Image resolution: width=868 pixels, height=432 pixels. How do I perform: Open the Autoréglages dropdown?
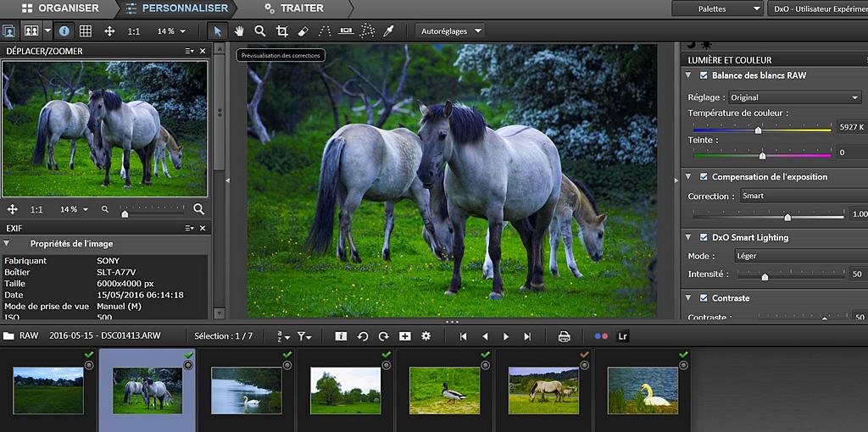point(450,31)
